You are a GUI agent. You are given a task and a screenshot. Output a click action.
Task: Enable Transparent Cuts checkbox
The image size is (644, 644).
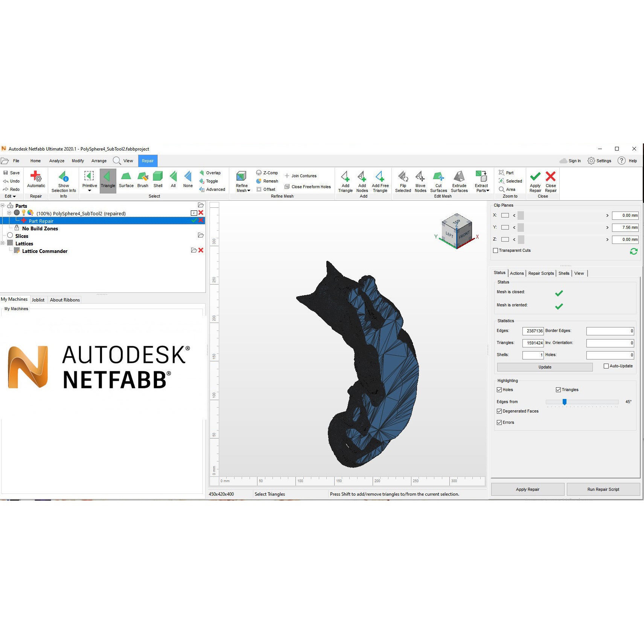coord(496,250)
